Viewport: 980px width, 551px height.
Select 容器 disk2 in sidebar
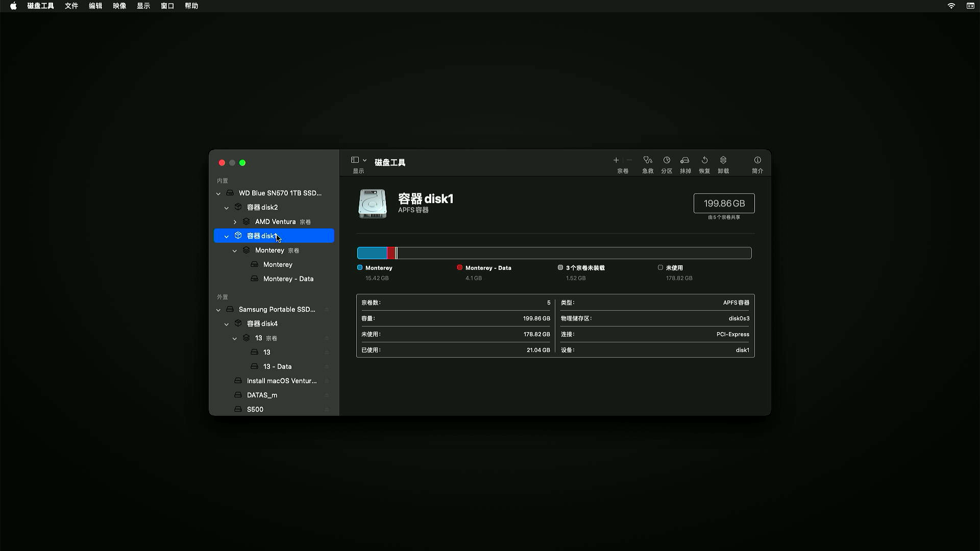tap(274, 208)
